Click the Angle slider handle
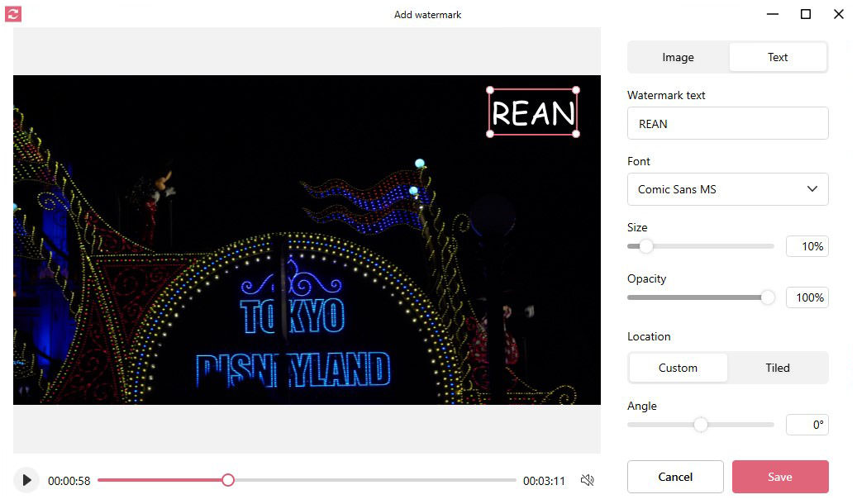 click(x=701, y=425)
